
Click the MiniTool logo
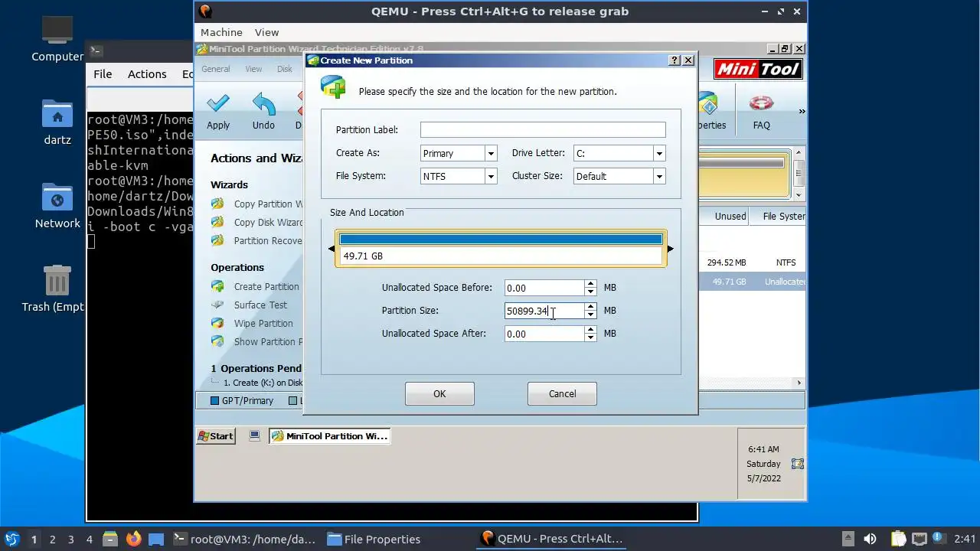[758, 69]
